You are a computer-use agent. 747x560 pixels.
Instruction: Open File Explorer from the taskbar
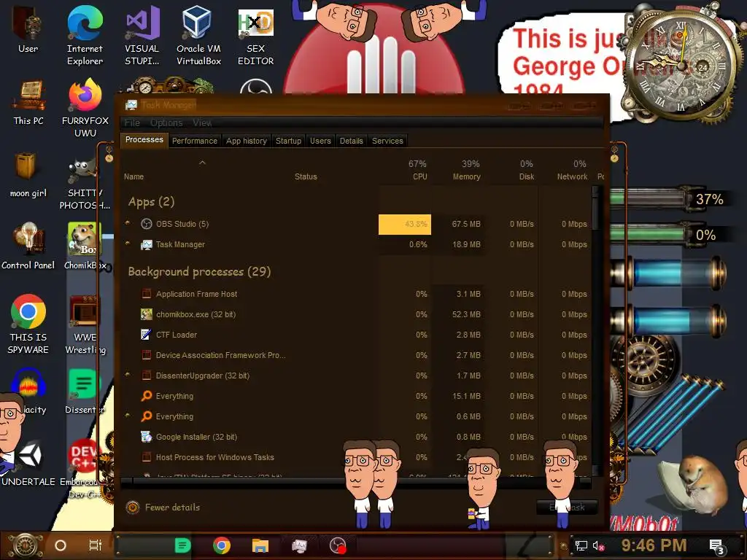pos(260,545)
